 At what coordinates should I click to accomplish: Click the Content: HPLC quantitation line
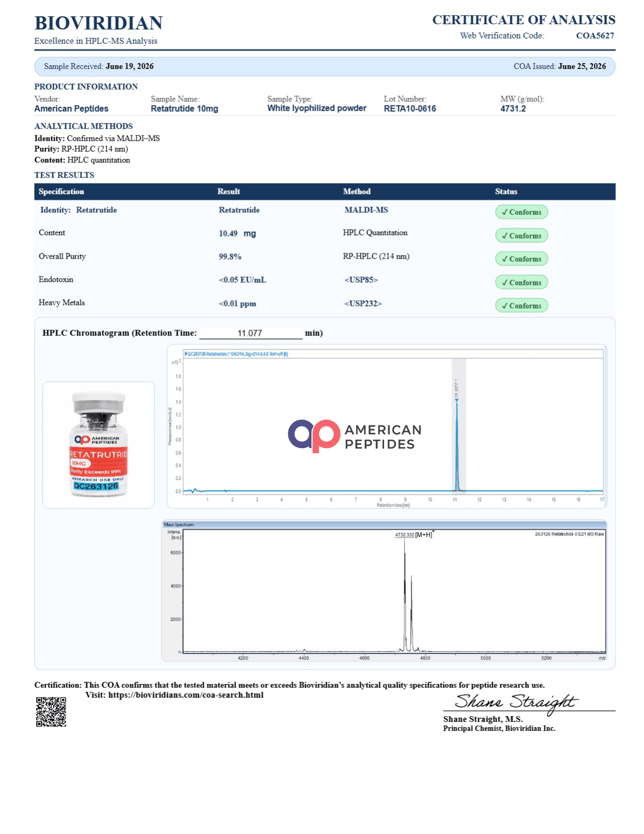[82, 160]
